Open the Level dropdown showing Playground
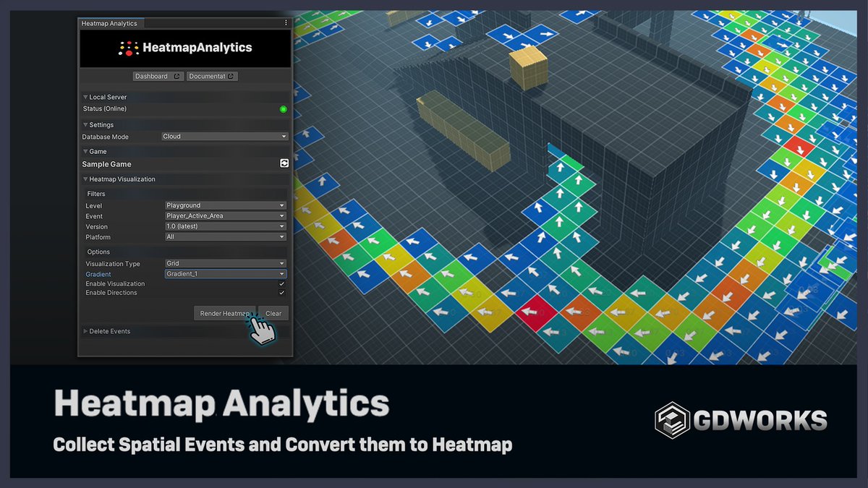 (x=226, y=205)
